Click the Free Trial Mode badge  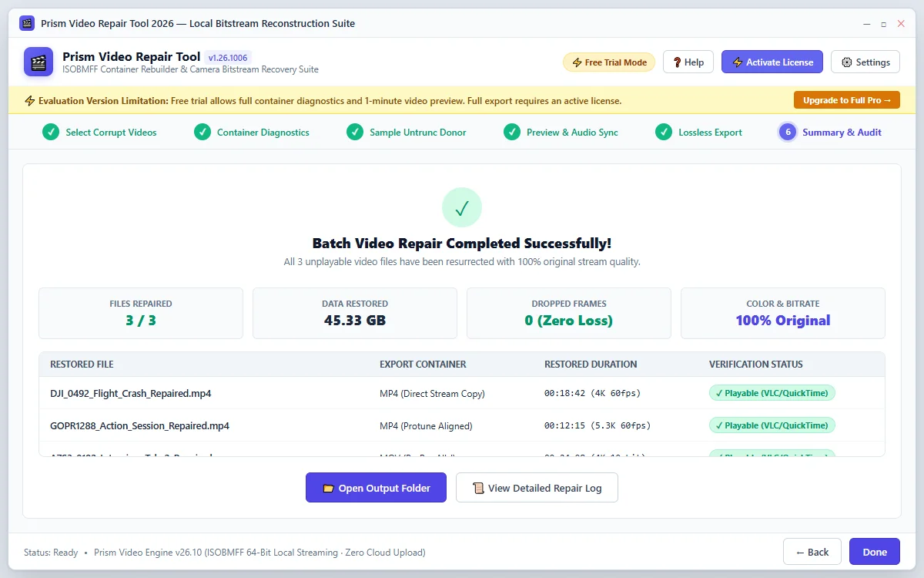point(609,62)
